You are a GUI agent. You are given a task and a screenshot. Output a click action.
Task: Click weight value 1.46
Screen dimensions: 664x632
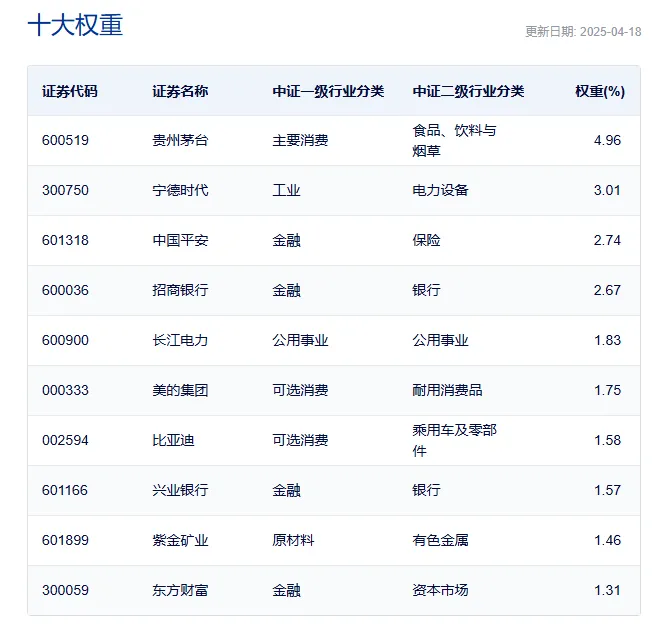[x=607, y=540]
